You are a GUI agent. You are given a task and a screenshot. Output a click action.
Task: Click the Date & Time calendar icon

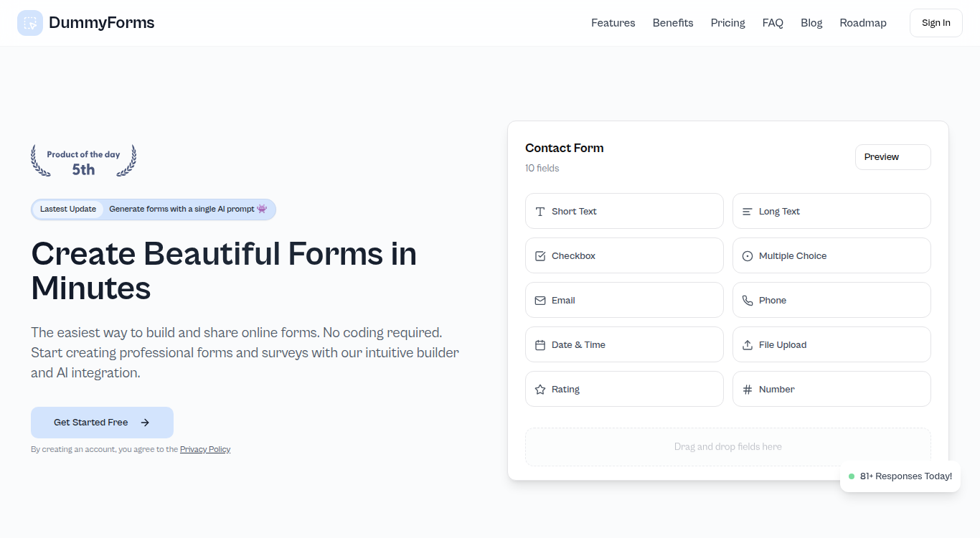(540, 345)
